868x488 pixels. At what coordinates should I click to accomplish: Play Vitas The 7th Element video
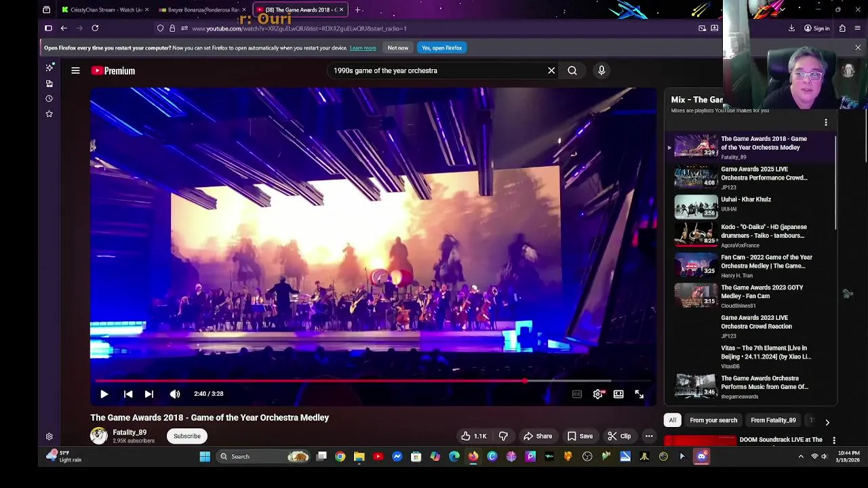tap(751, 357)
